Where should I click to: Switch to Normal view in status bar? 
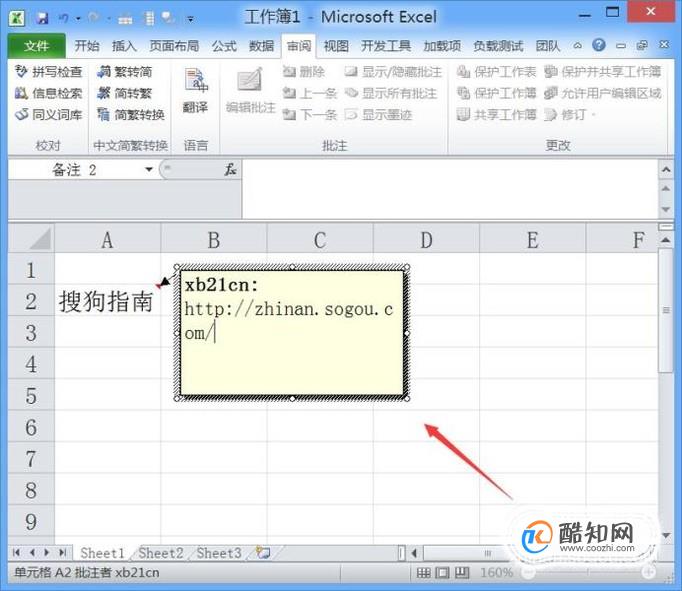[423, 573]
